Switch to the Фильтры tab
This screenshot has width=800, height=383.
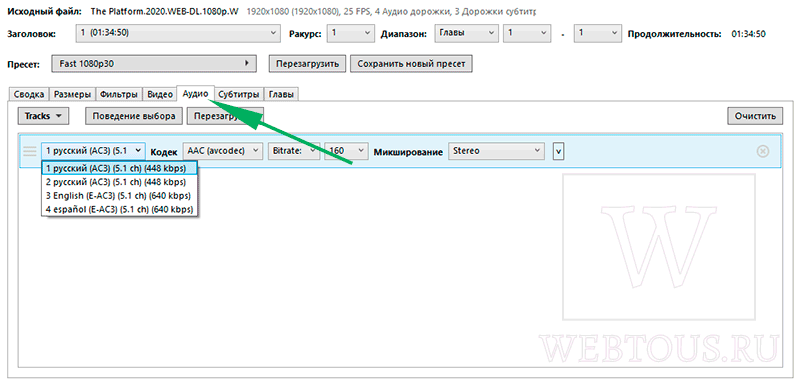point(119,94)
